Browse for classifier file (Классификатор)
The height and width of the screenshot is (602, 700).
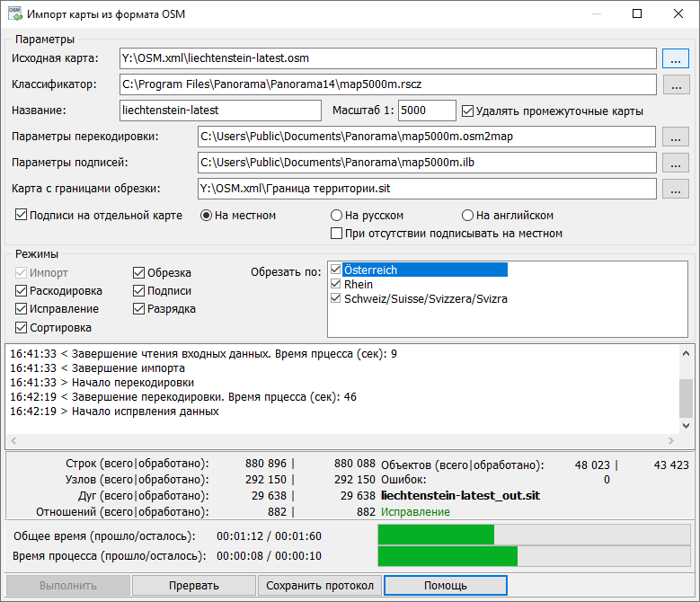pyautogui.click(x=675, y=85)
